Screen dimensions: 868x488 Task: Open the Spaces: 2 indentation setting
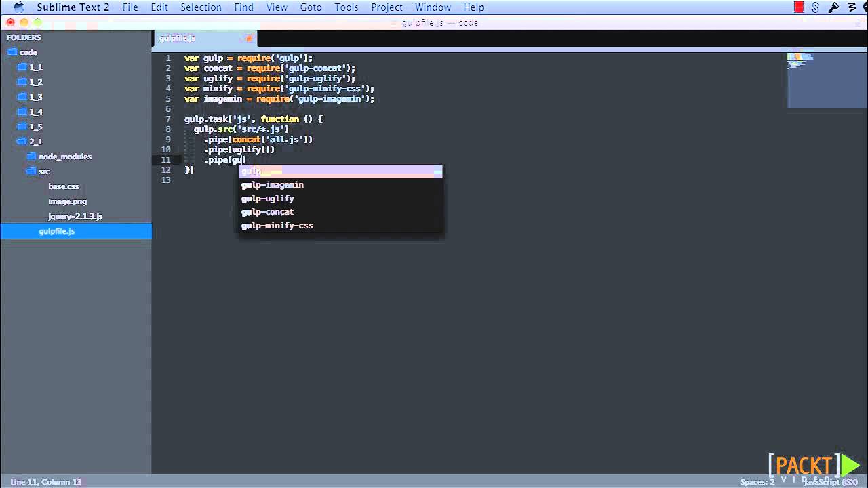757,482
